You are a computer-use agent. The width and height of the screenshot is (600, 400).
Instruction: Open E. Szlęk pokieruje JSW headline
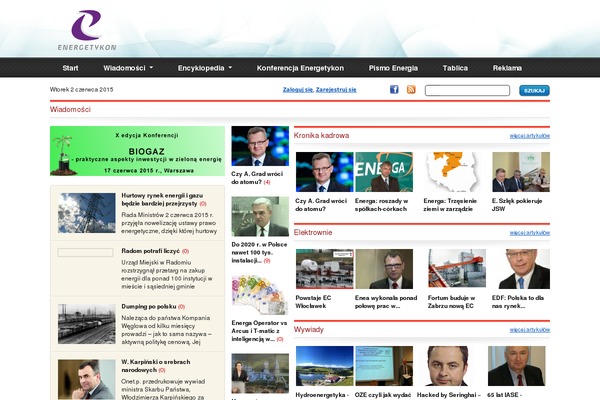[517, 205]
